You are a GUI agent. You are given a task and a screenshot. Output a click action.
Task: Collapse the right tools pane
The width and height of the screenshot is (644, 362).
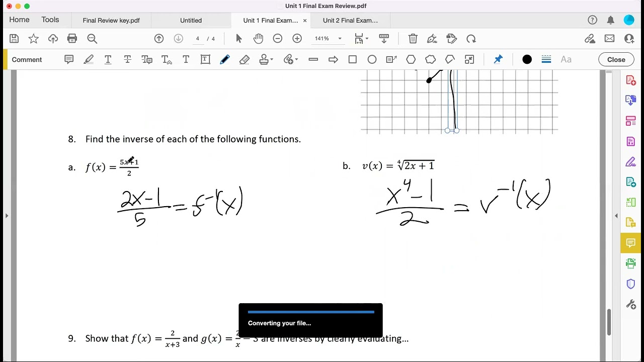point(616,216)
